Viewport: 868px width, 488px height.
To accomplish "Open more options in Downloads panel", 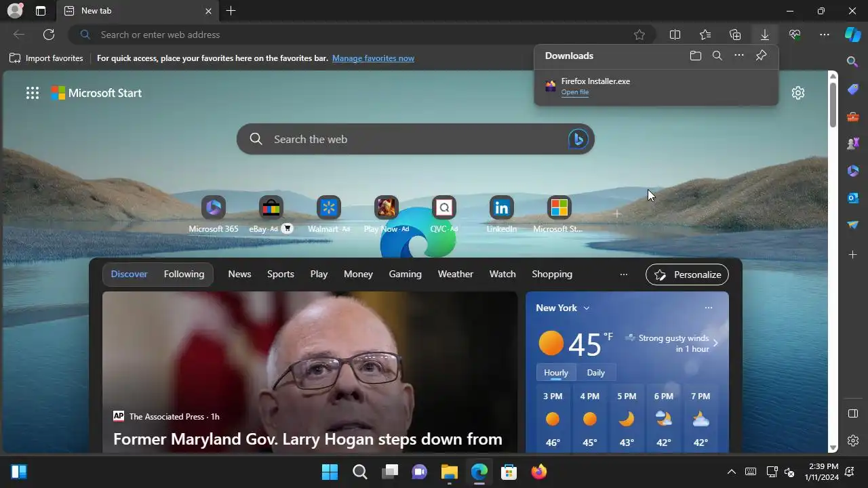I will tap(739, 56).
